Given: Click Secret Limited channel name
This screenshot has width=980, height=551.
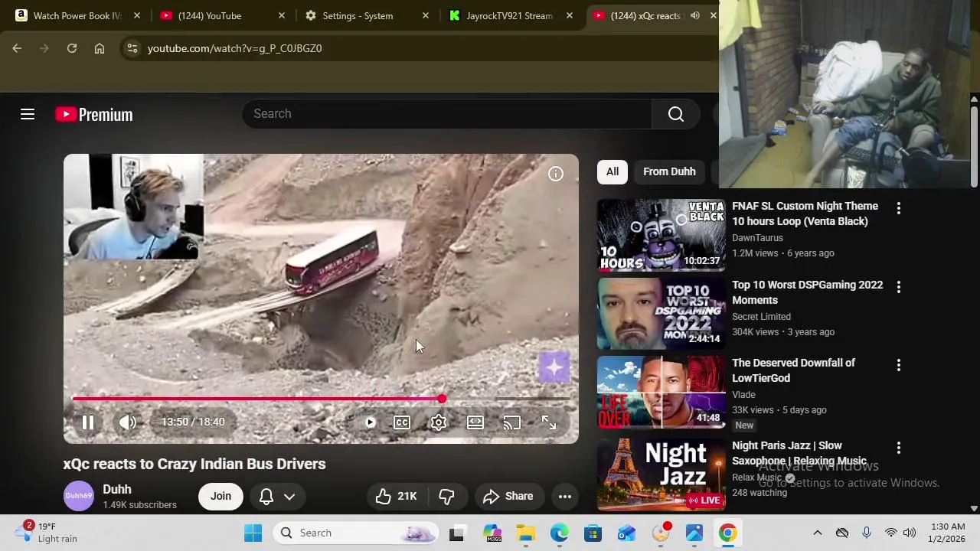Looking at the screenshot, I should click(761, 317).
